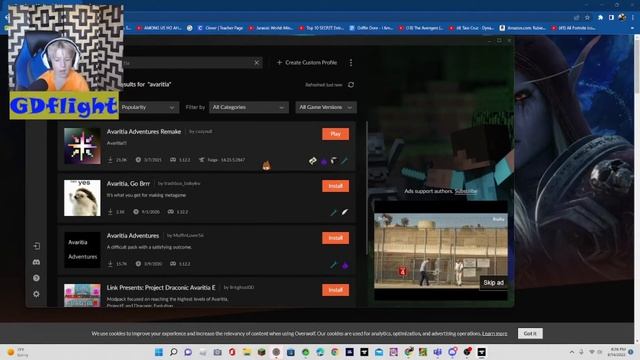The image size is (640, 360).
Task: Open the taskbar clock and date
Action: point(617,352)
